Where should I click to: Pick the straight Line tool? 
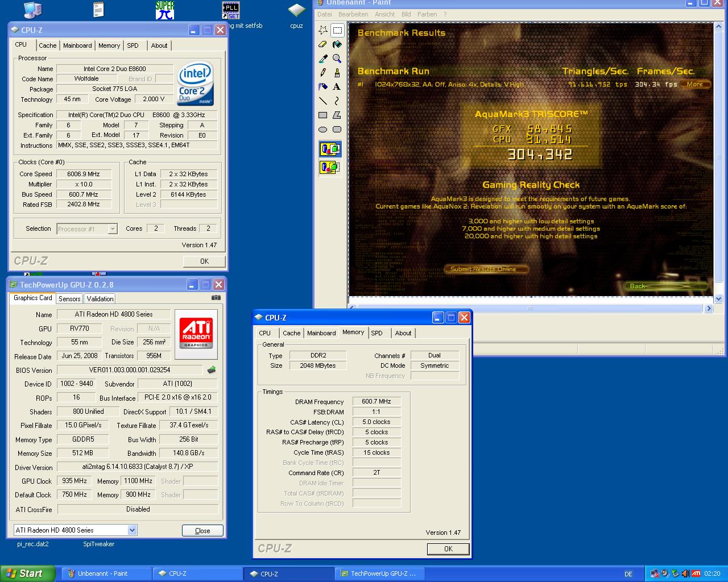(323, 101)
